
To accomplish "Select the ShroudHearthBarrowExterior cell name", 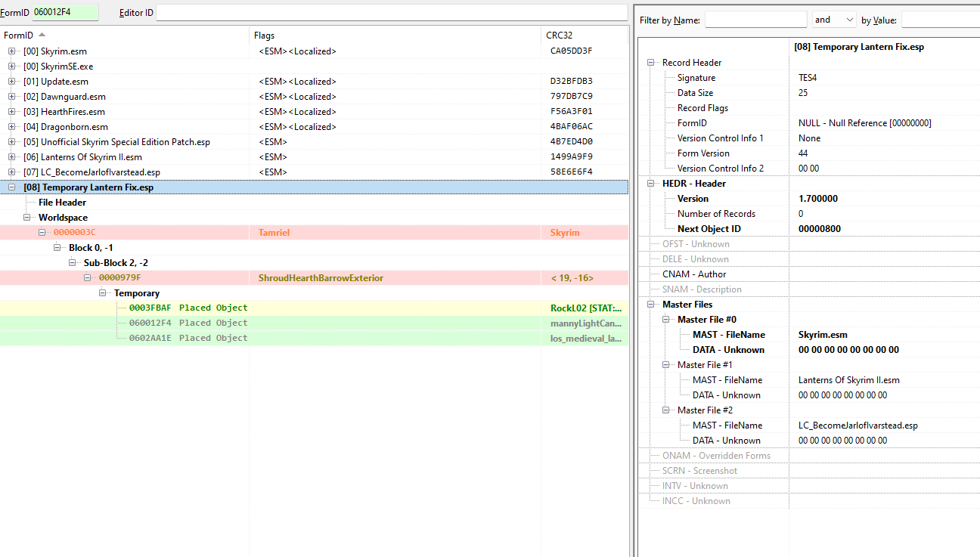I will (x=321, y=278).
